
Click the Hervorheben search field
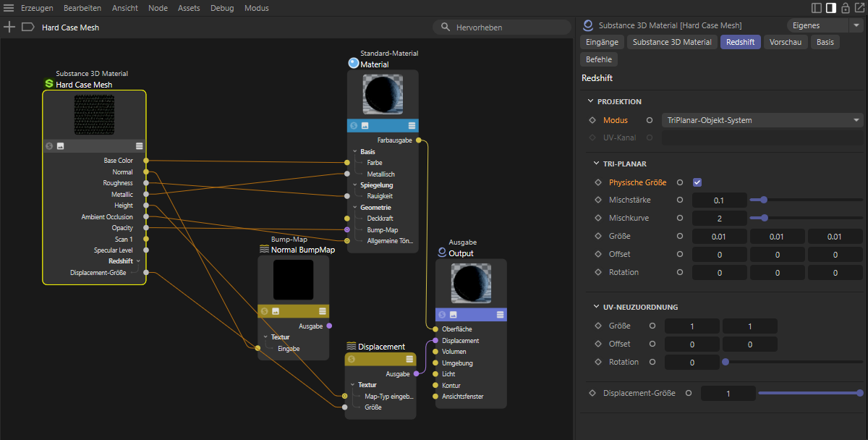click(506, 27)
